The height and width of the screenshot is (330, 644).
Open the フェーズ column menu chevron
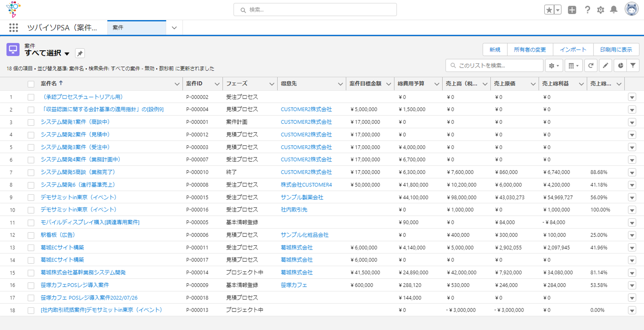tap(272, 84)
